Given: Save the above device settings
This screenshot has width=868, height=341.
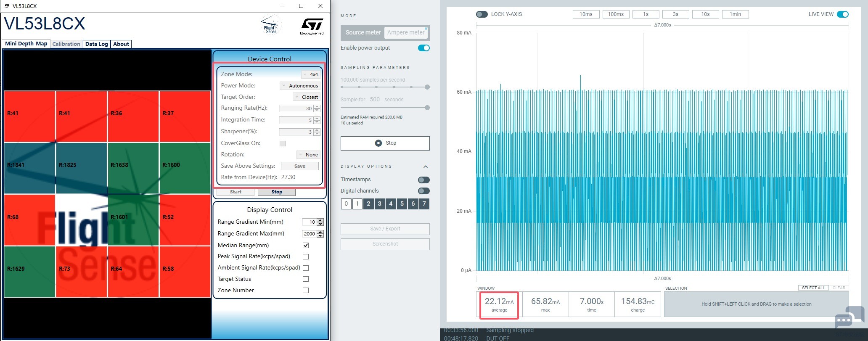Looking at the screenshot, I should click(300, 166).
